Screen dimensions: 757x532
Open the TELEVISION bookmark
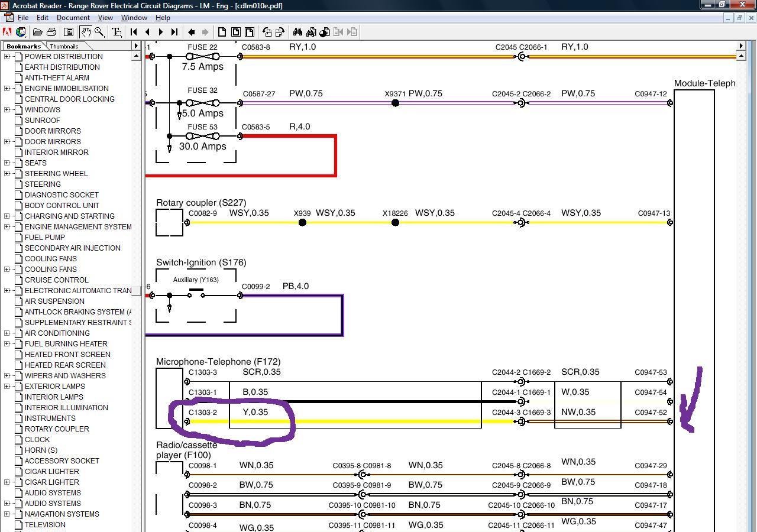45,525
